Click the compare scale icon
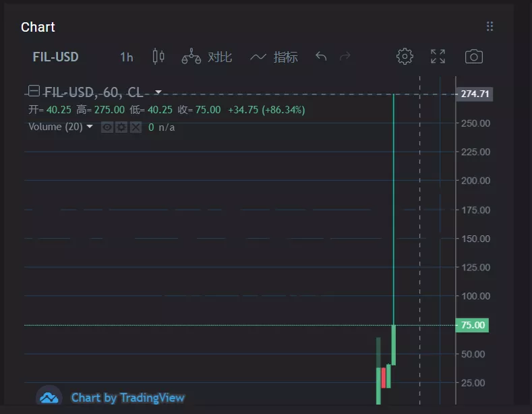The image size is (532, 414). pos(191,57)
